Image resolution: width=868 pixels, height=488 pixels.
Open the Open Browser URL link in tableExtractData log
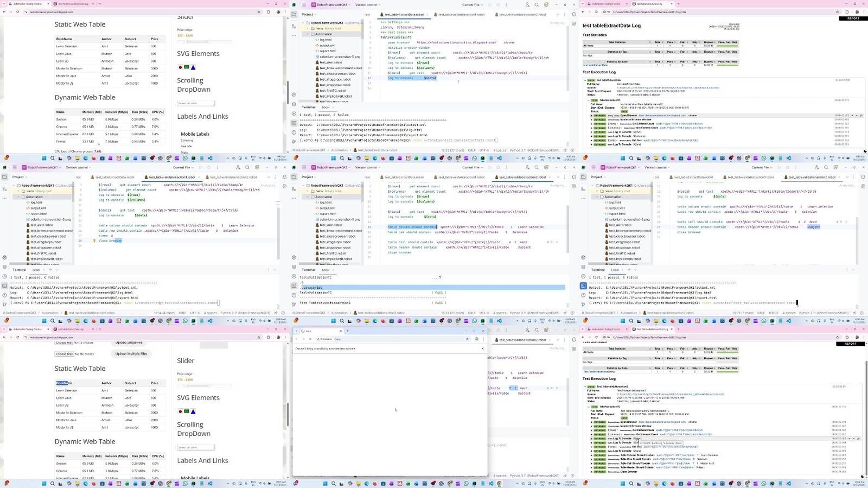[x=662, y=115]
